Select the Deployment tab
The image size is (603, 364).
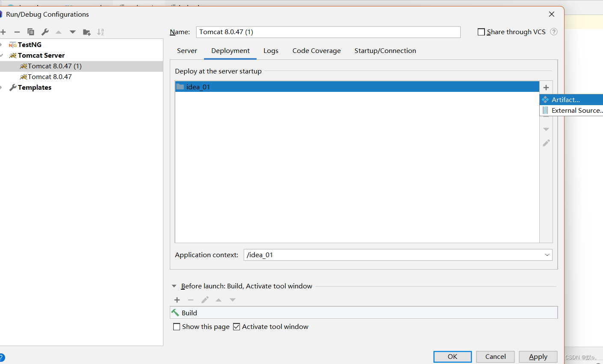[231, 51]
